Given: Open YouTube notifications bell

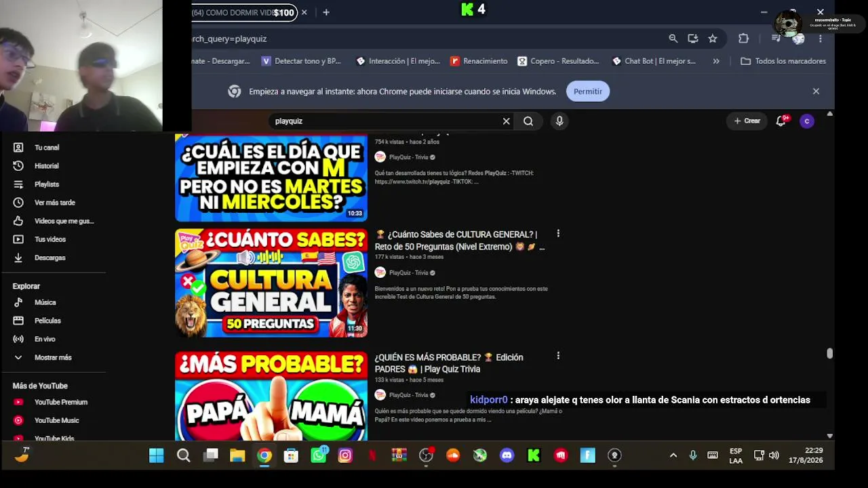Looking at the screenshot, I should (781, 121).
